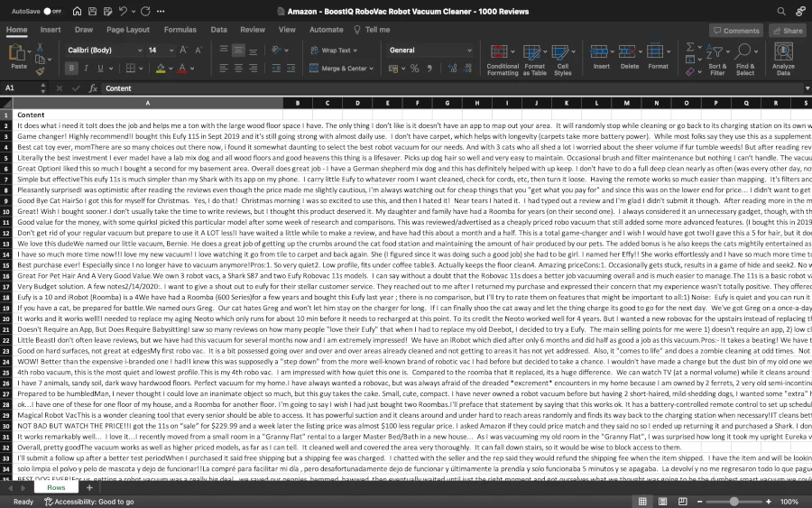Toggle Bold formatting
812x508 pixels.
tap(71, 68)
